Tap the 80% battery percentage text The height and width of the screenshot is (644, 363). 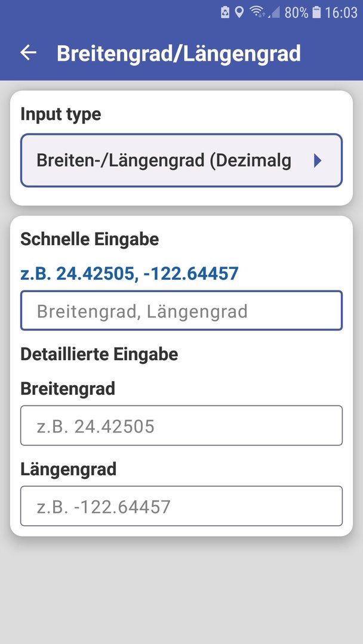click(296, 13)
